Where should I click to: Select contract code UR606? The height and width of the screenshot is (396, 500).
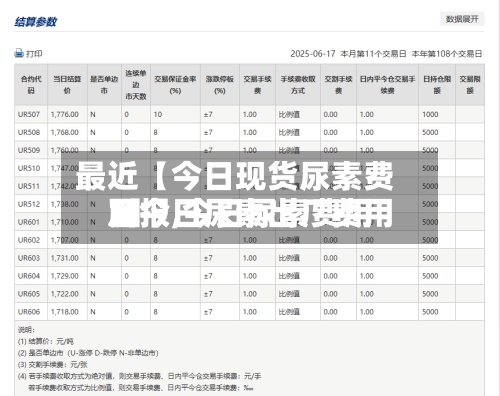pyautogui.click(x=29, y=312)
